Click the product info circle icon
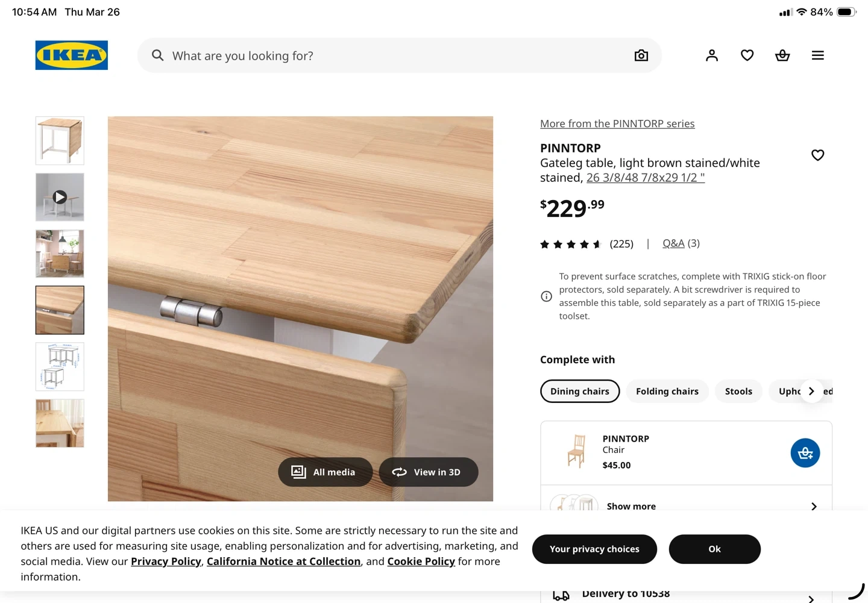This screenshot has height=603, width=868. click(x=546, y=296)
